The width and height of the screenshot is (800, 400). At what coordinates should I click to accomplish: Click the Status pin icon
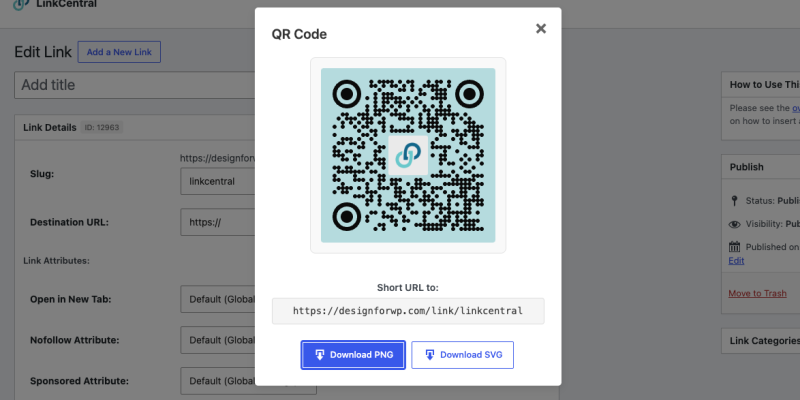(735, 201)
